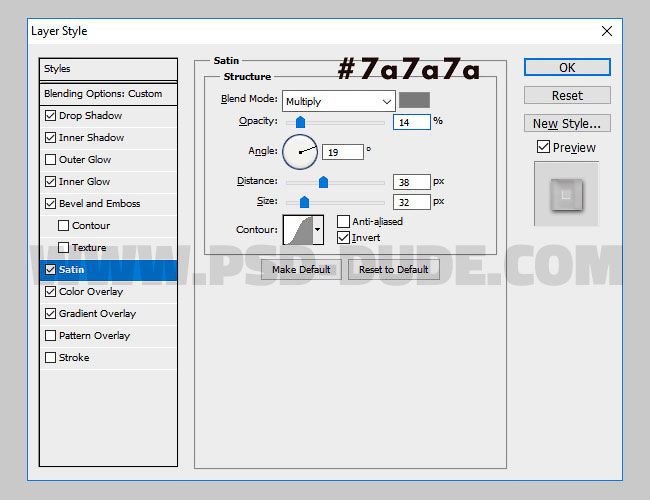
Task: Enable the Contour sub-option checkbox
Action: [x=63, y=225]
